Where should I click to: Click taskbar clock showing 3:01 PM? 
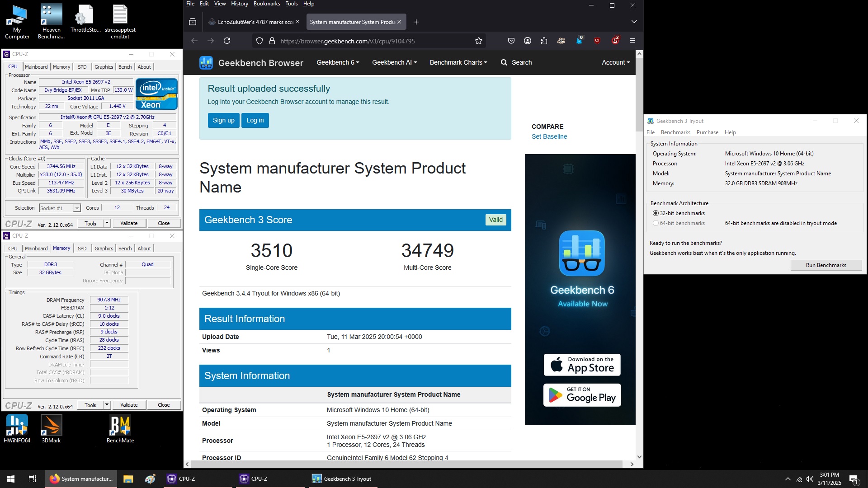pos(829,479)
